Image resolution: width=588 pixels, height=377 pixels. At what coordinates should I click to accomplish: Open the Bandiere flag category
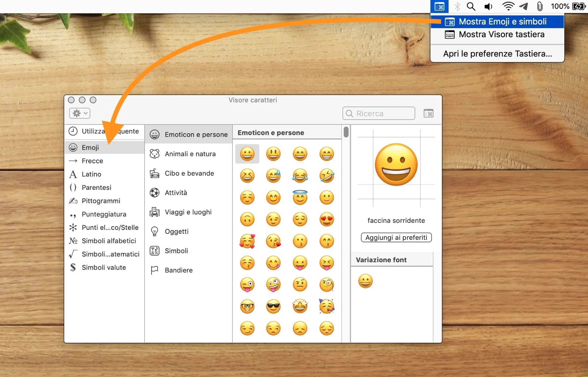154,270
